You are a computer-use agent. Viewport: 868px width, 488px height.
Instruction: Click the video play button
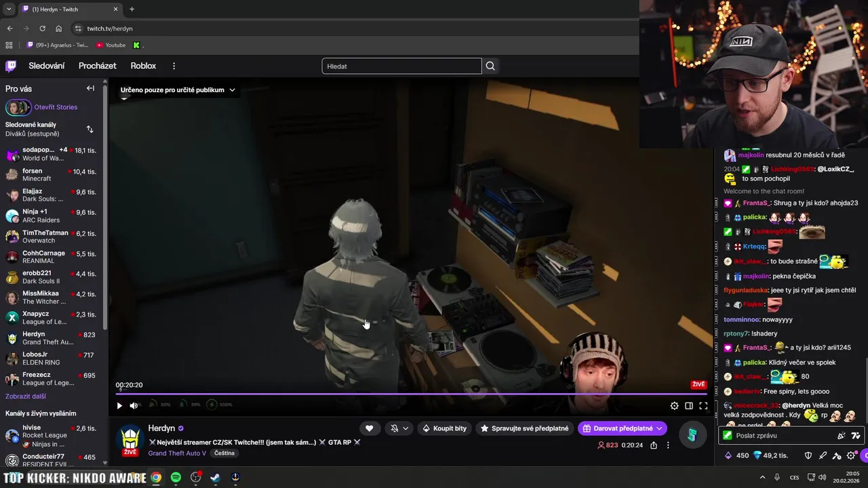pos(119,405)
